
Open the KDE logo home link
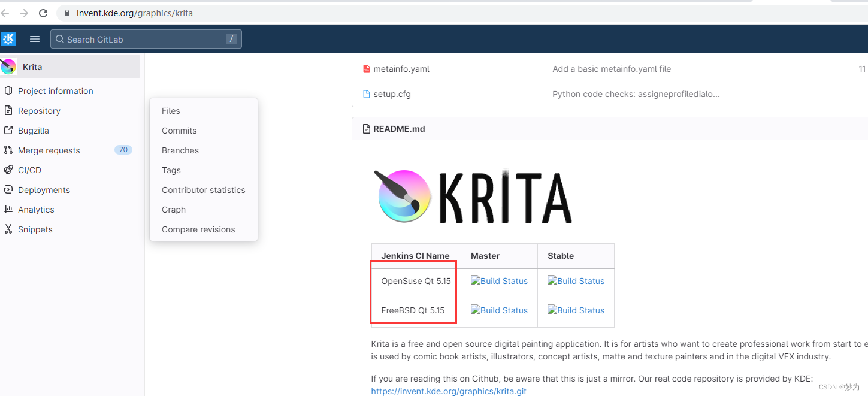point(8,39)
